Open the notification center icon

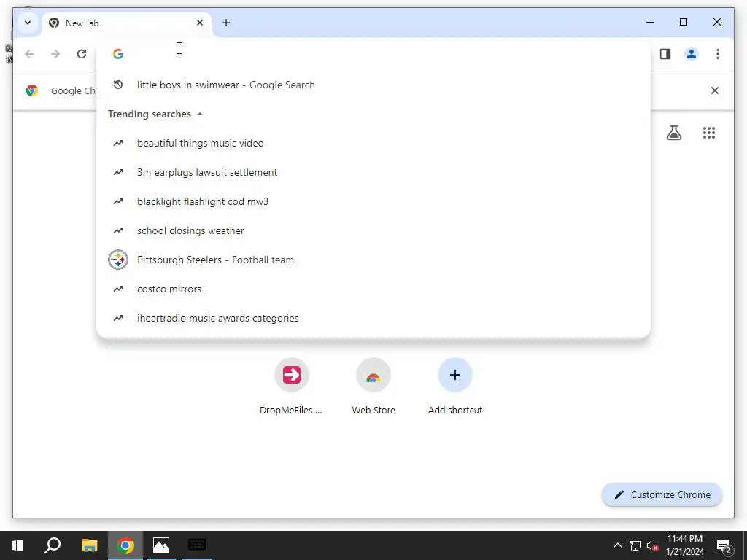(724, 545)
